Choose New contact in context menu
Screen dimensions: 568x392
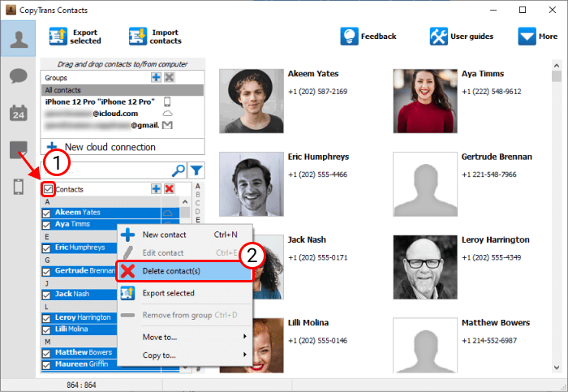click(x=185, y=235)
